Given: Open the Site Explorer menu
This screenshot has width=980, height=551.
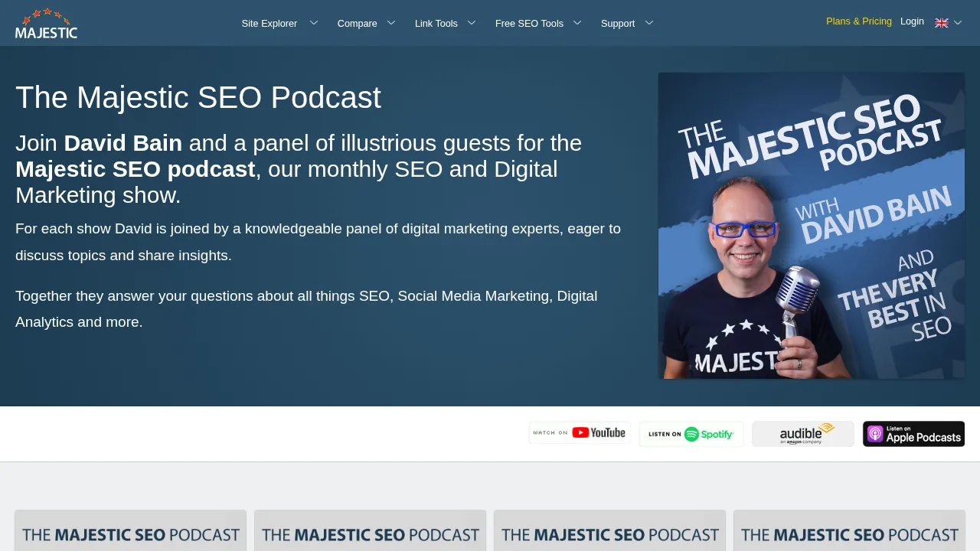Looking at the screenshot, I should pos(269,24).
